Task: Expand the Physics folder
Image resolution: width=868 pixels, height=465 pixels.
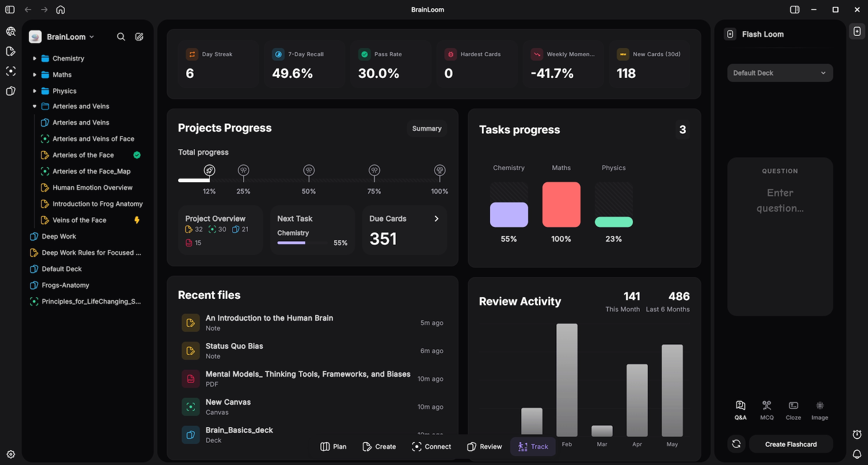Action: coord(34,91)
